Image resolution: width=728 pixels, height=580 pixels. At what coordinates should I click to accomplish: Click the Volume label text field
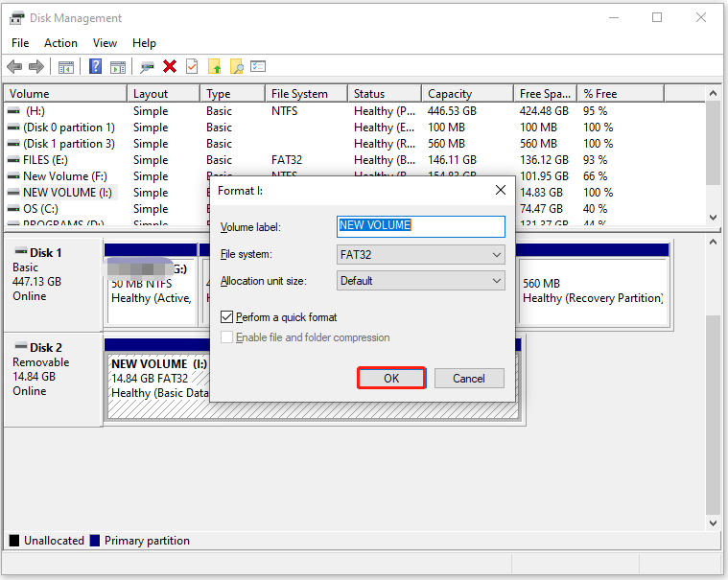click(421, 226)
